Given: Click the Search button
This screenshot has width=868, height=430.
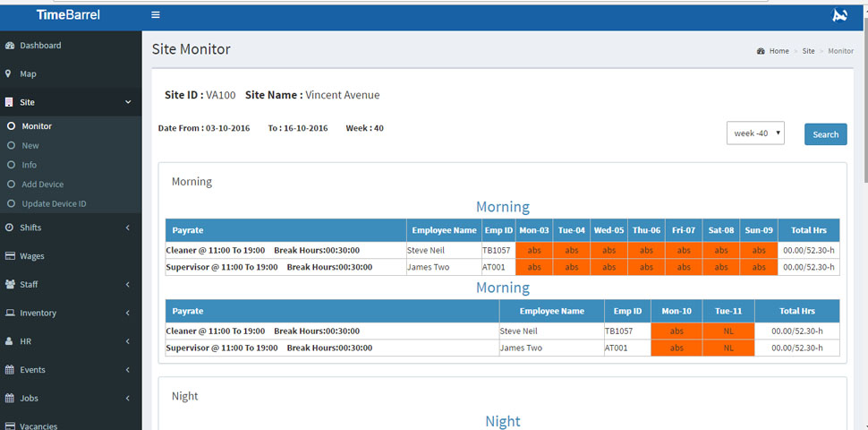Looking at the screenshot, I should point(825,134).
